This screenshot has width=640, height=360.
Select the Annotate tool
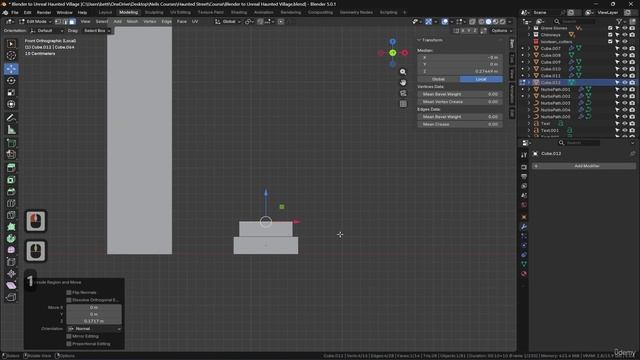coord(11,118)
